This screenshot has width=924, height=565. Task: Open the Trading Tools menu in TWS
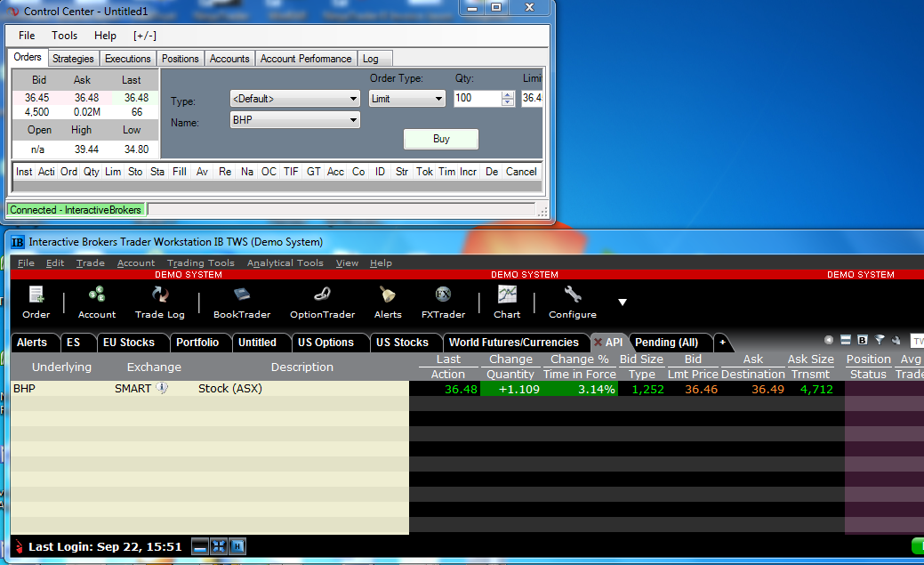pyautogui.click(x=200, y=263)
